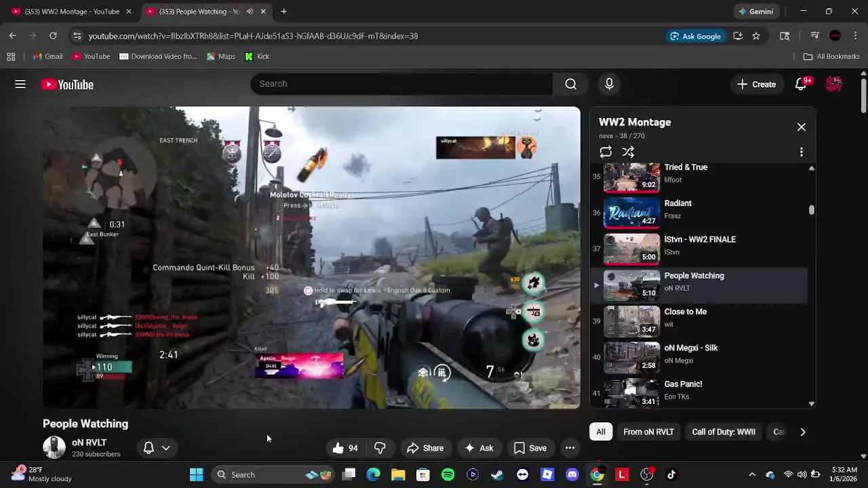868x488 pixels.
Task: Open site information icon in address bar
Action: pos(77,36)
